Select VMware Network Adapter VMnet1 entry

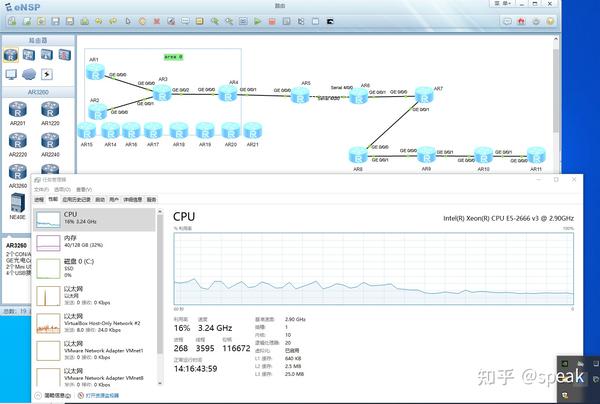tap(95, 350)
